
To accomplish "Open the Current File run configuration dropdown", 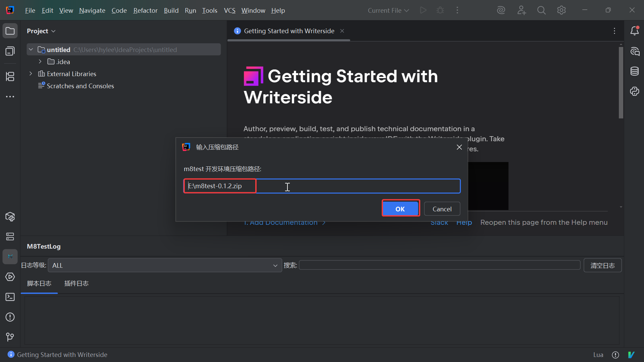I will 388,10.
